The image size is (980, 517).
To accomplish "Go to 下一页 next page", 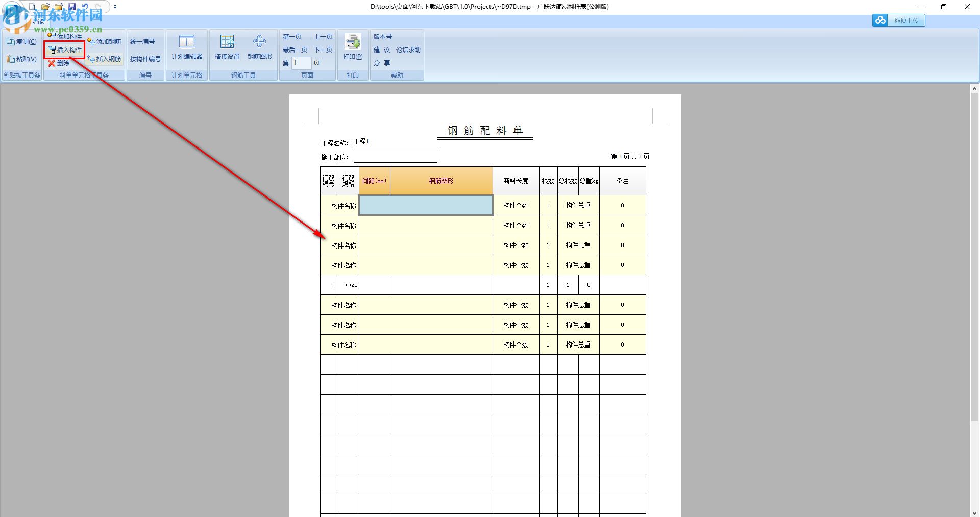I will (x=323, y=50).
